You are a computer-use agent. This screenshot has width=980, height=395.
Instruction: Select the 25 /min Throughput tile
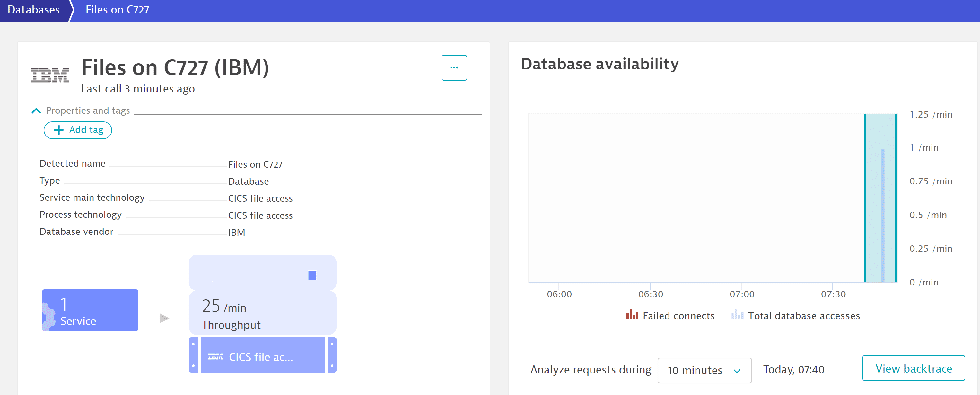coord(263,313)
